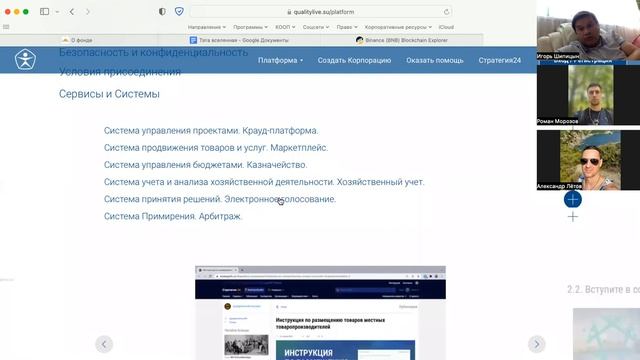Click Александр Лётов's video tile
Viewport: 640px width, 360px height.
(588, 160)
